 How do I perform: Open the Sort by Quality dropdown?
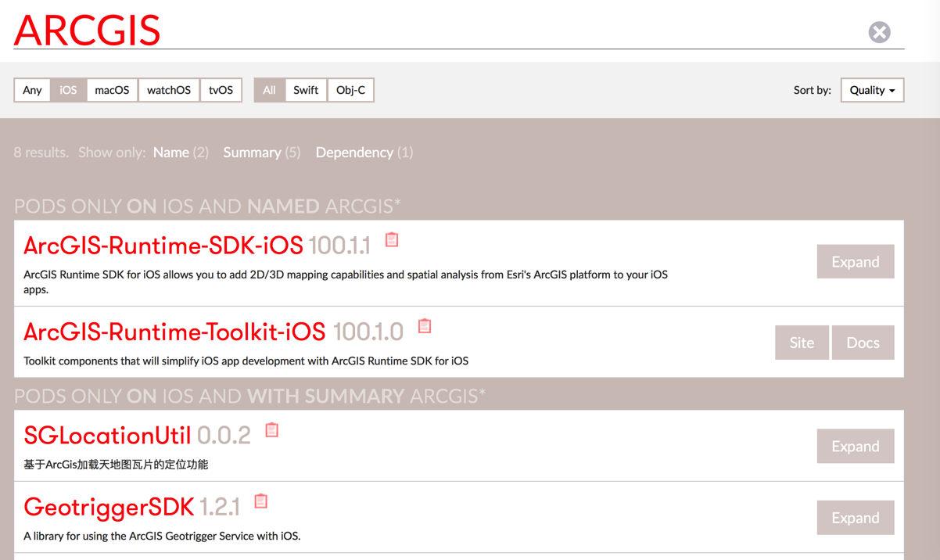coord(872,90)
